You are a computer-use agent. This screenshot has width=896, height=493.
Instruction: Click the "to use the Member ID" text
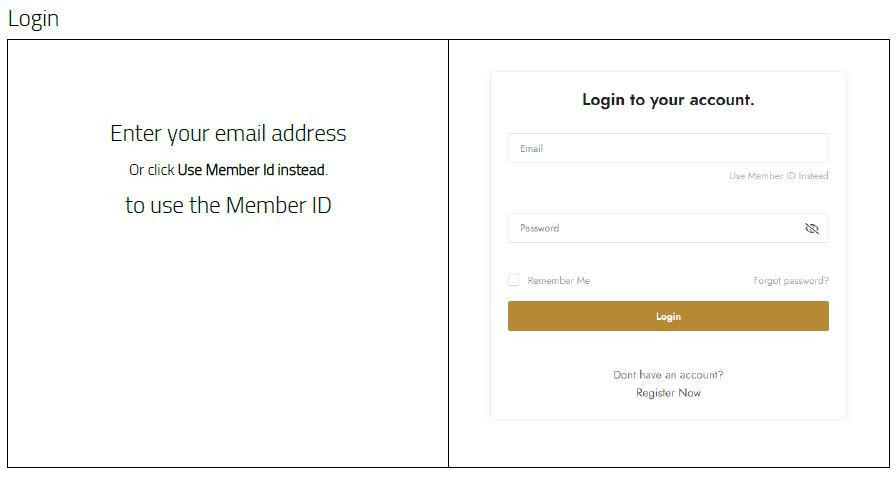(228, 205)
